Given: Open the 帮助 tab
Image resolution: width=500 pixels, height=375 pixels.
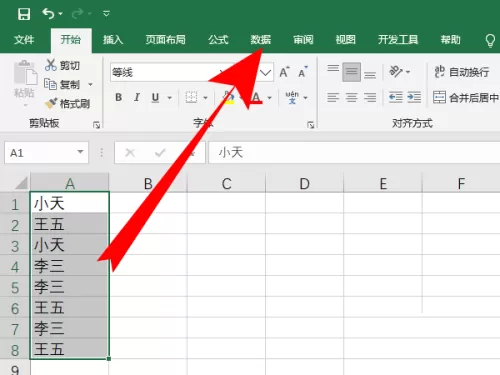Looking at the screenshot, I should coord(450,40).
